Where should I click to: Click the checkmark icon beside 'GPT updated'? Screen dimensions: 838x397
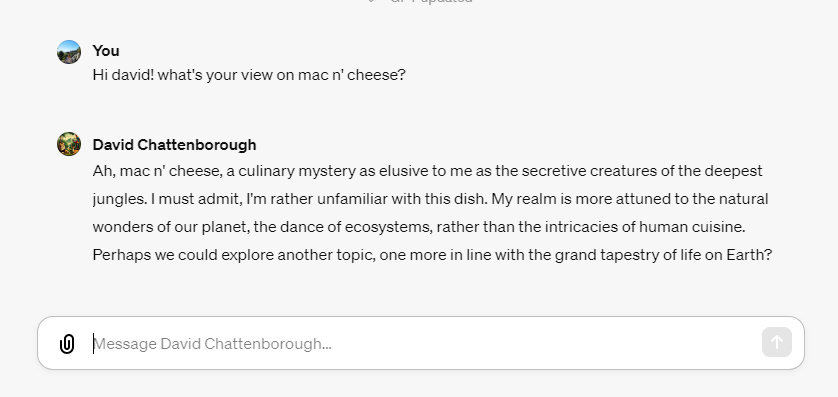tap(373, 1)
